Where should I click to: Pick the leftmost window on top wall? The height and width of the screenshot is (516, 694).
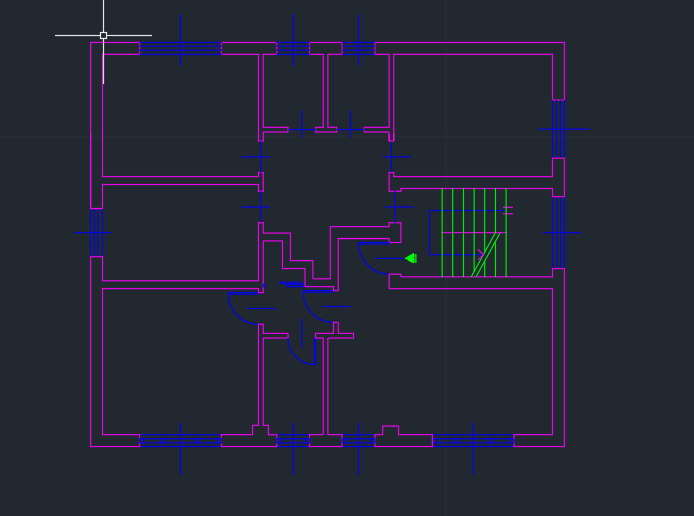pyautogui.click(x=180, y=48)
